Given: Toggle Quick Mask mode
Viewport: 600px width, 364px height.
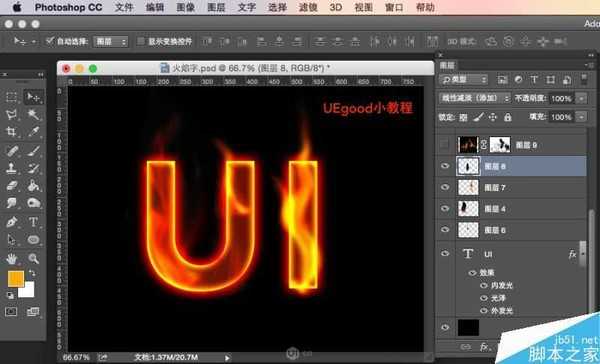Looking at the screenshot, I should [x=11, y=312].
